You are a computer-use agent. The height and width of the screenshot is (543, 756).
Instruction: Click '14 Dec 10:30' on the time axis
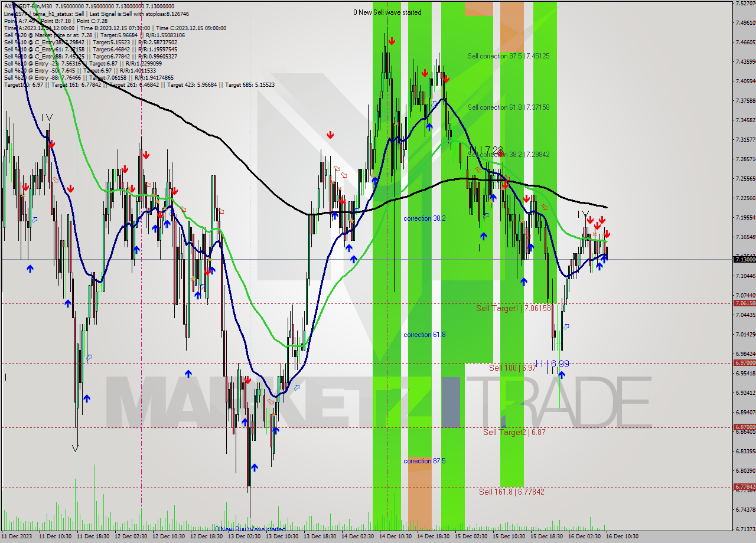click(396, 537)
